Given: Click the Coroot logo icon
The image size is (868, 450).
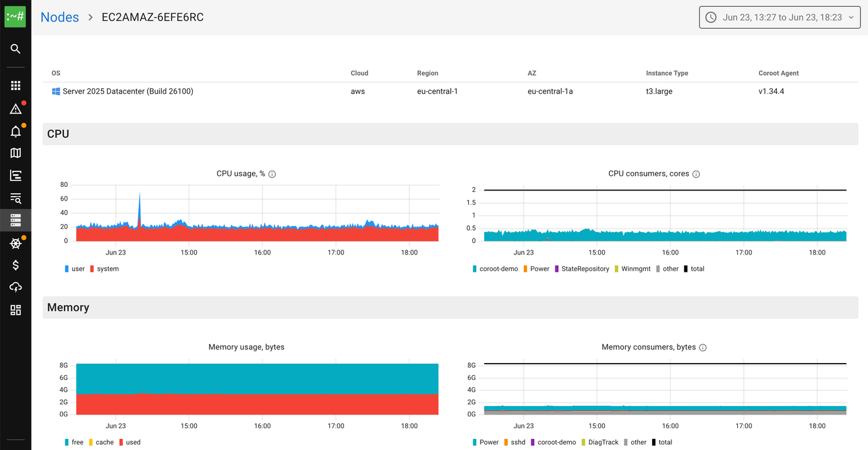Looking at the screenshot, I should point(15,17).
